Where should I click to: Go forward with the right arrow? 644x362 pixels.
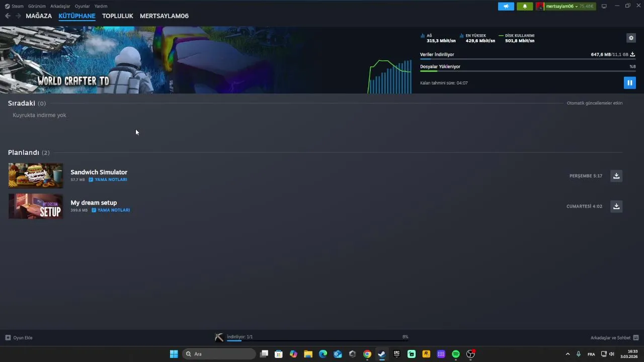click(x=18, y=16)
